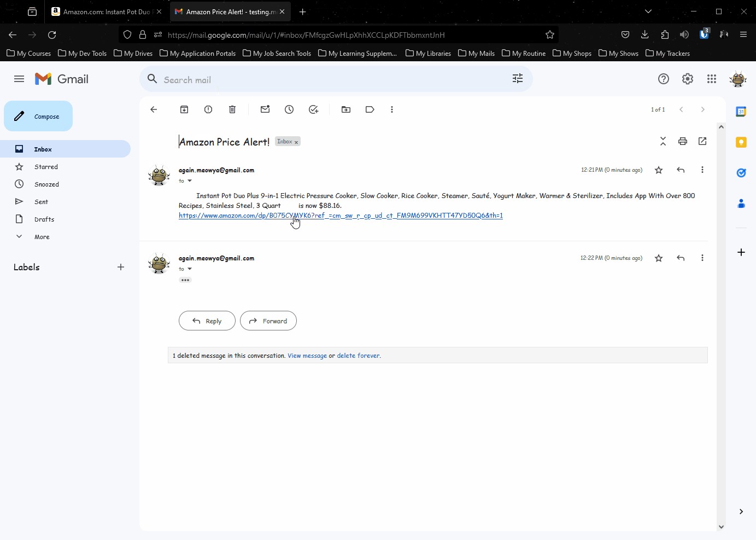The height and width of the screenshot is (540, 756).
Task: Open Contacts side panel
Action: (741, 204)
